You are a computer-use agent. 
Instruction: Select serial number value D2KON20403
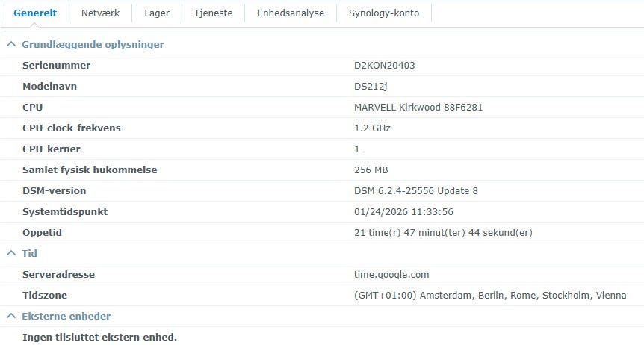pyautogui.click(x=385, y=65)
